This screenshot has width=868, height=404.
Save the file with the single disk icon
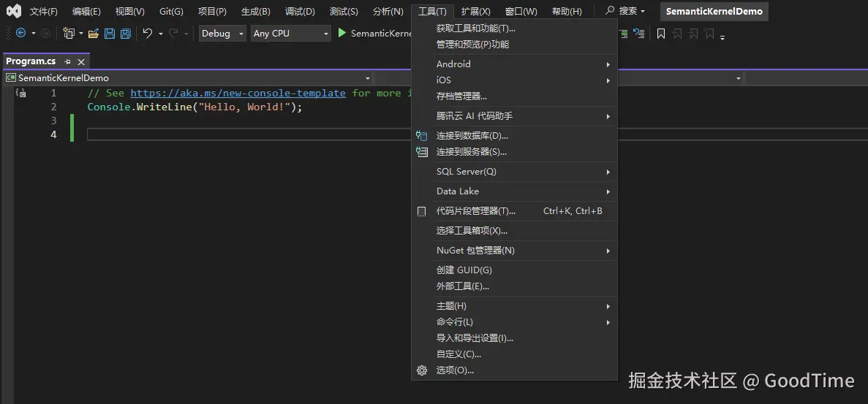pos(110,34)
